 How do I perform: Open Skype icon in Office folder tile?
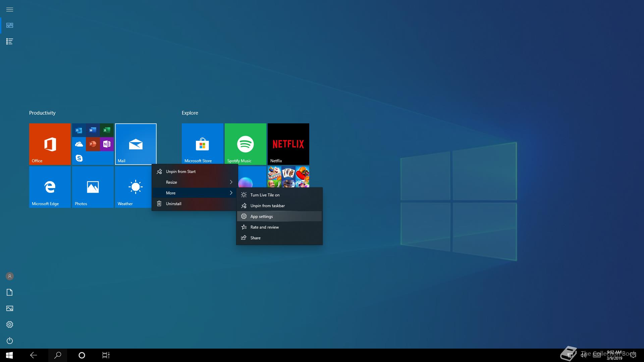79,158
